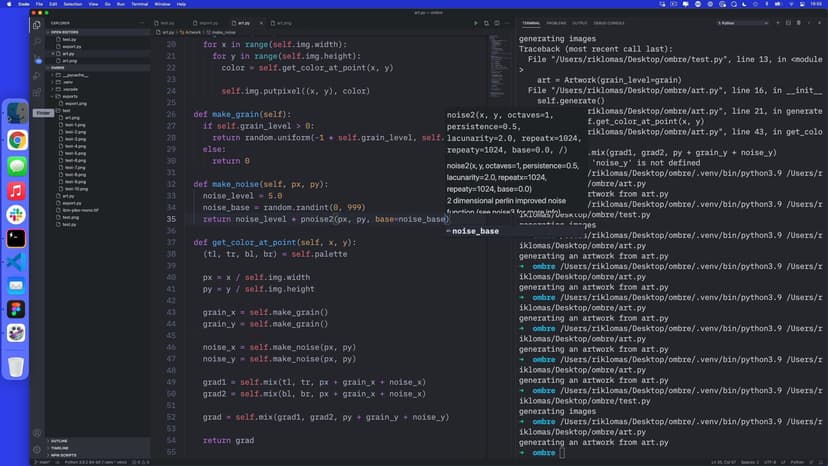Switch to the PROBLEMS panel tab

pos(556,22)
